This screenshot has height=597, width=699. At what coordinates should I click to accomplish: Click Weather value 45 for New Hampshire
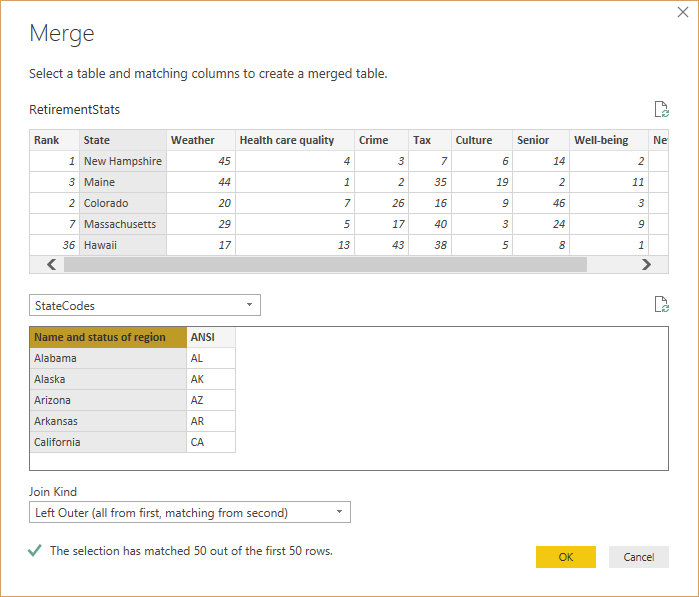tap(201, 161)
